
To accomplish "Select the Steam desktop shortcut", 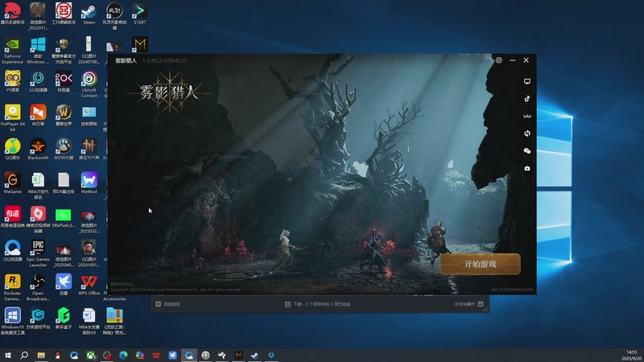I will tap(89, 14).
